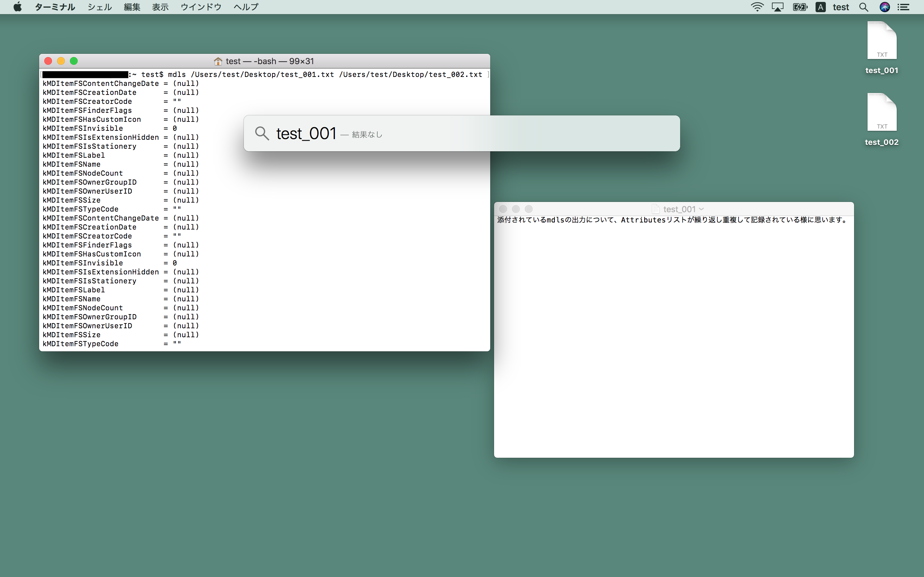Select the test_002 TXT file on desktop
This screenshot has height=577, width=924.
click(x=882, y=113)
